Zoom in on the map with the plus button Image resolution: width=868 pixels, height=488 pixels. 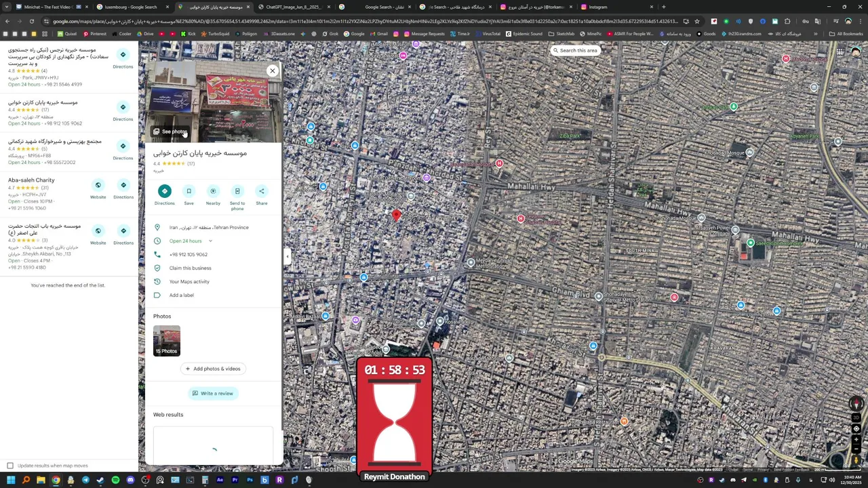pyautogui.click(x=856, y=439)
